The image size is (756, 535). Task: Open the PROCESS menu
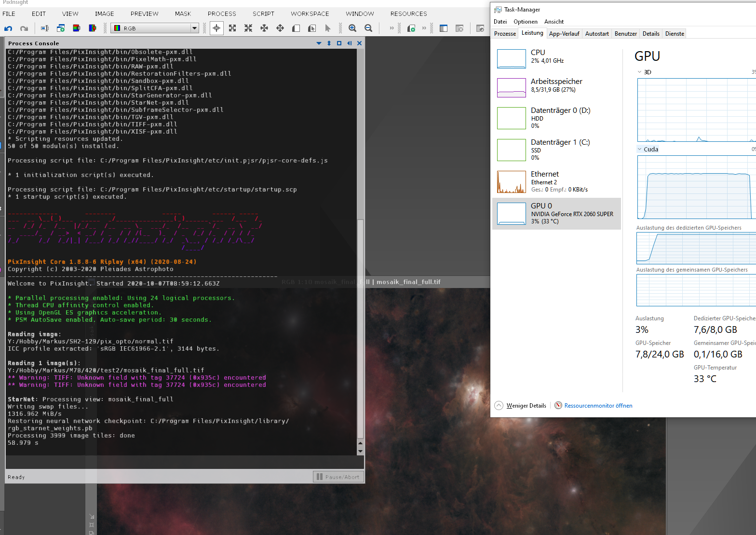tap(222, 14)
